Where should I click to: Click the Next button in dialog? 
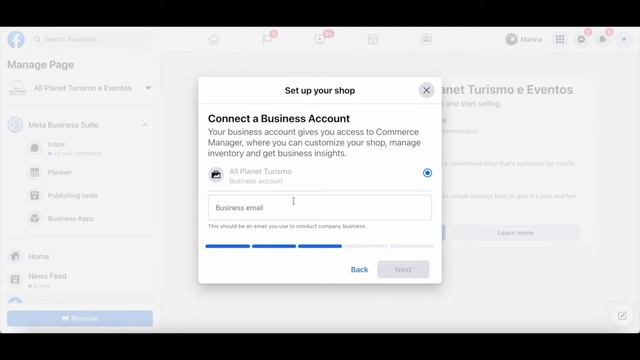coord(403,269)
